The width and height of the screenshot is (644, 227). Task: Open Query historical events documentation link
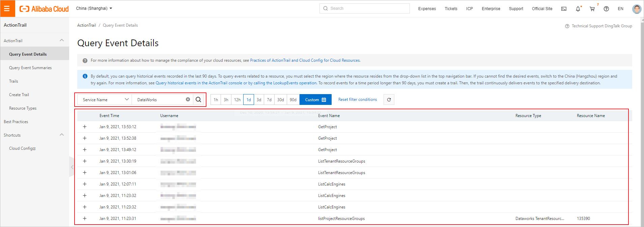[236, 83]
